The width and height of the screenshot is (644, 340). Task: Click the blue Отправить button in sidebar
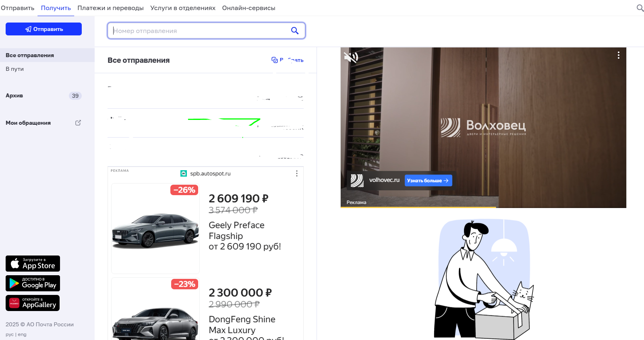click(x=43, y=29)
